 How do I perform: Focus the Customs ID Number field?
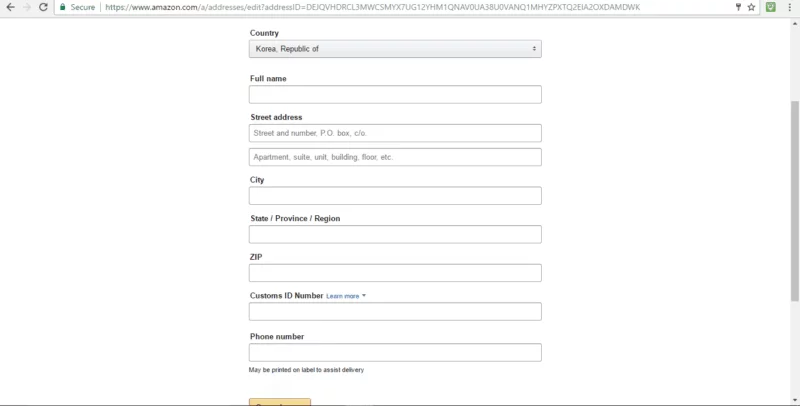395,312
